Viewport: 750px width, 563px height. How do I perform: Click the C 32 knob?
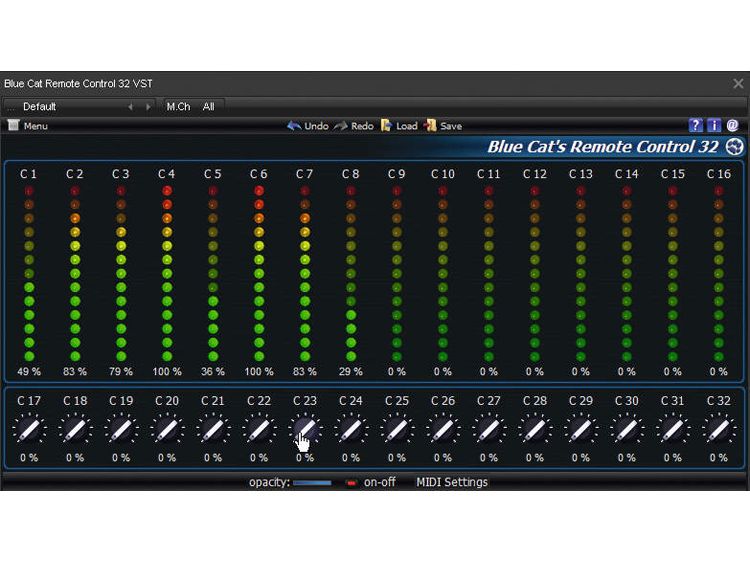pyautogui.click(x=718, y=429)
